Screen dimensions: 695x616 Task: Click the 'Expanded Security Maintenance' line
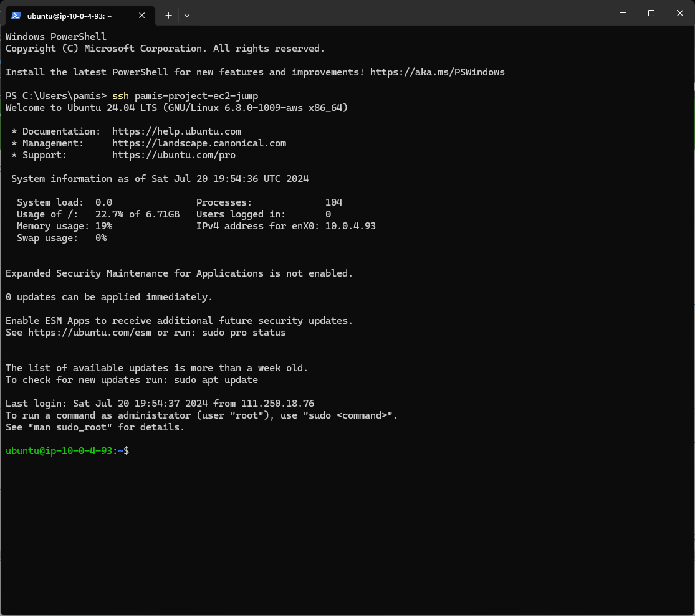pos(179,273)
